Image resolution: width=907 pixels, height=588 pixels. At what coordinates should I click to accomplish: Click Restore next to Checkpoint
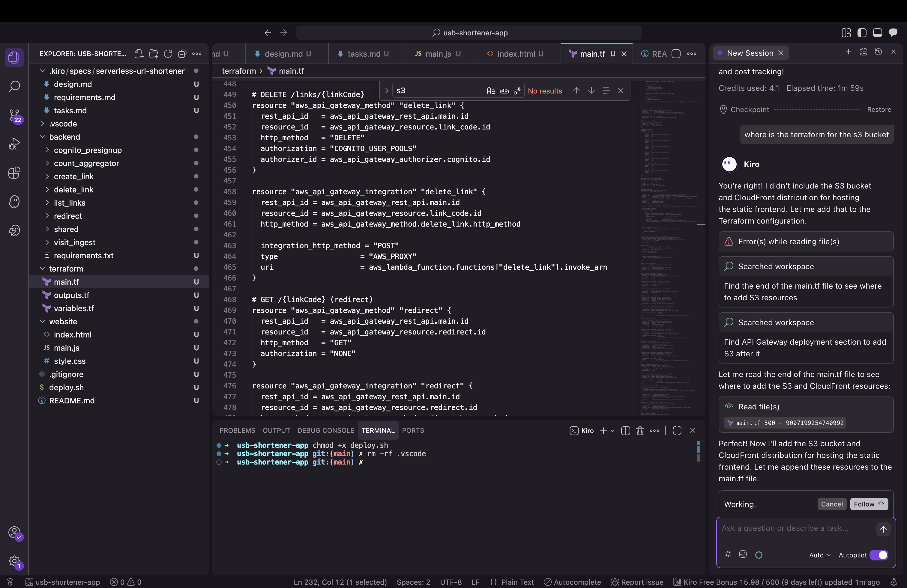point(879,110)
